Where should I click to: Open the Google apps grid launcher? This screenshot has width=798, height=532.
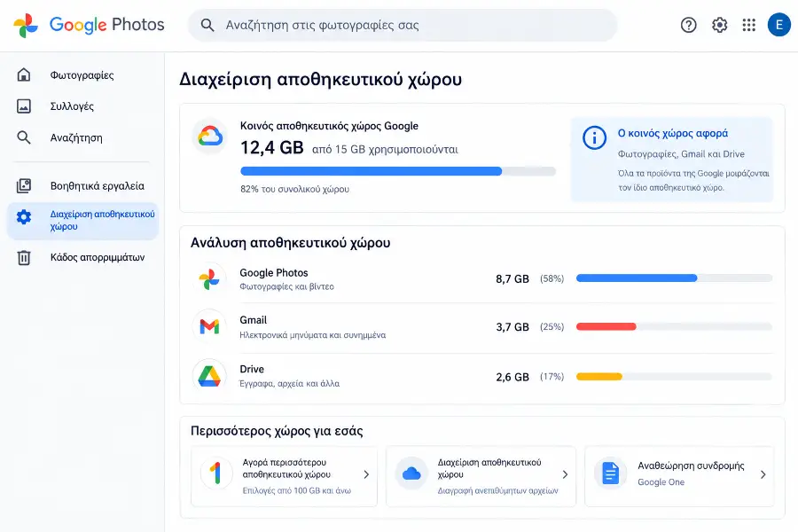pos(748,25)
